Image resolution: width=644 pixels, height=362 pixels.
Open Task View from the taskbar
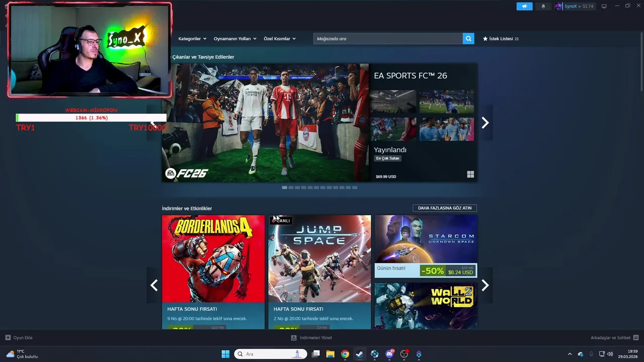[315, 354]
